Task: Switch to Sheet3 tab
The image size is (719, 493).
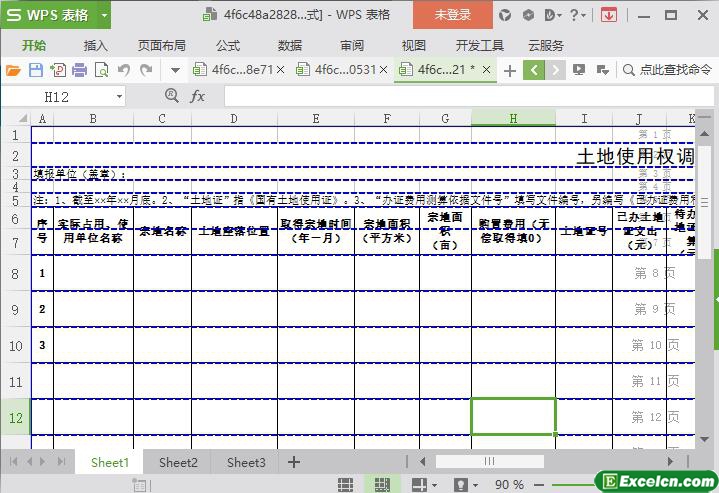Action: (246, 462)
